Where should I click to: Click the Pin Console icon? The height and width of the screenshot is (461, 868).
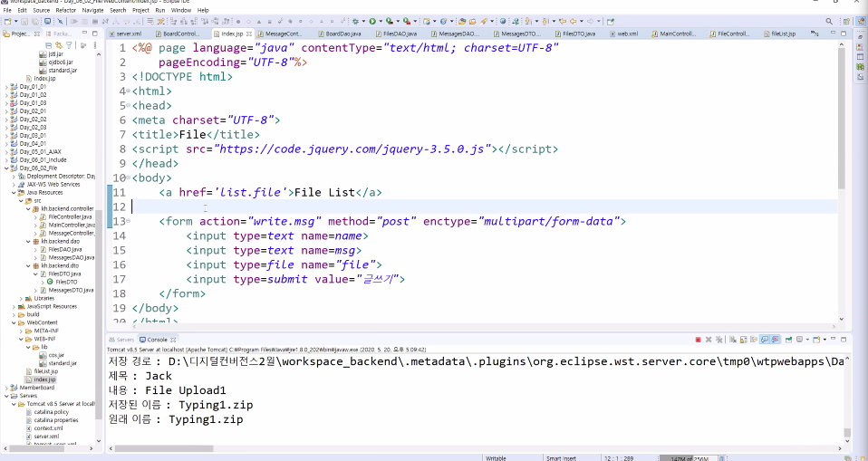pyautogui.click(x=789, y=340)
